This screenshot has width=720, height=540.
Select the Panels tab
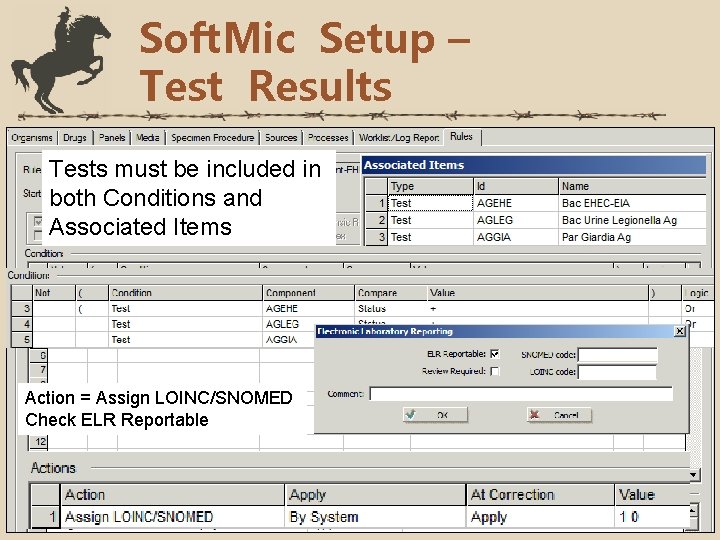(x=112, y=138)
